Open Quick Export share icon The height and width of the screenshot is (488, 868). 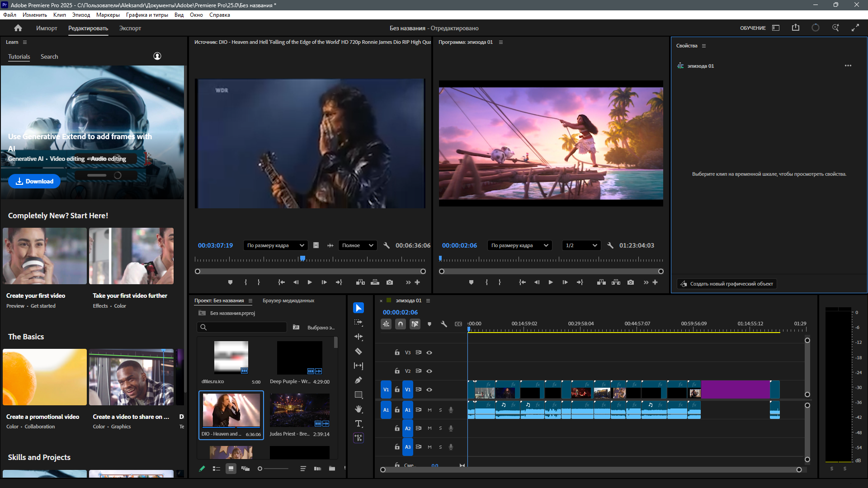pyautogui.click(x=796, y=28)
